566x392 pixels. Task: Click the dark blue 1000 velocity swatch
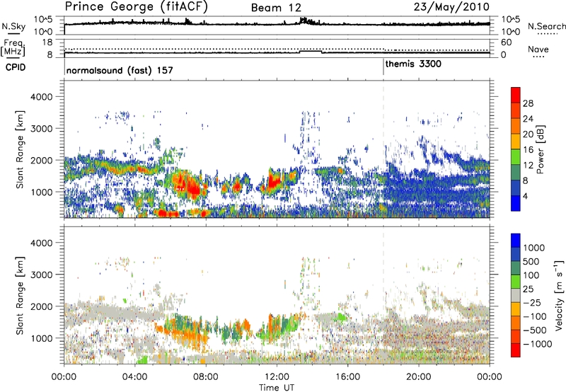[x=516, y=241]
